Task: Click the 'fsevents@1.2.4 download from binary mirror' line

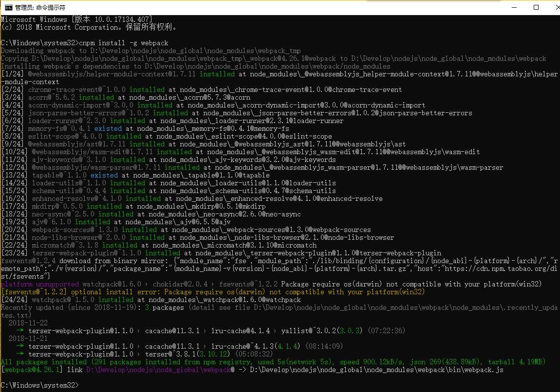Action: (x=280, y=268)
